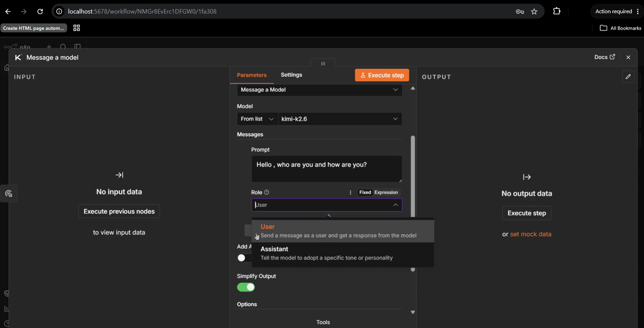
Task: Open the Docs external link
Action: [605, 57]
